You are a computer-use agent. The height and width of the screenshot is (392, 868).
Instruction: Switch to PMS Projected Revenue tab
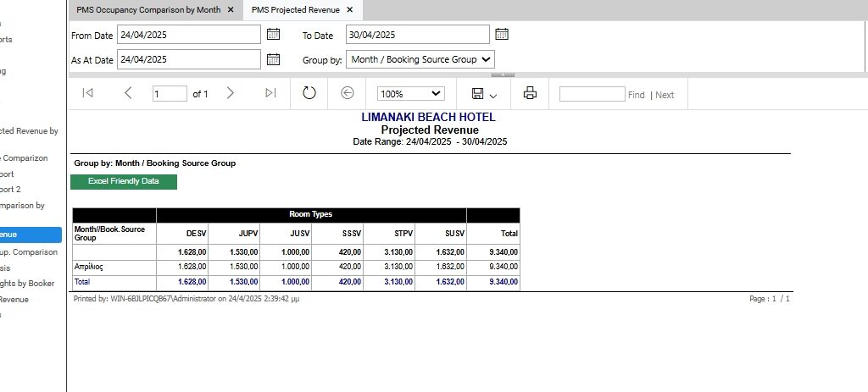[x=296, y=10]
